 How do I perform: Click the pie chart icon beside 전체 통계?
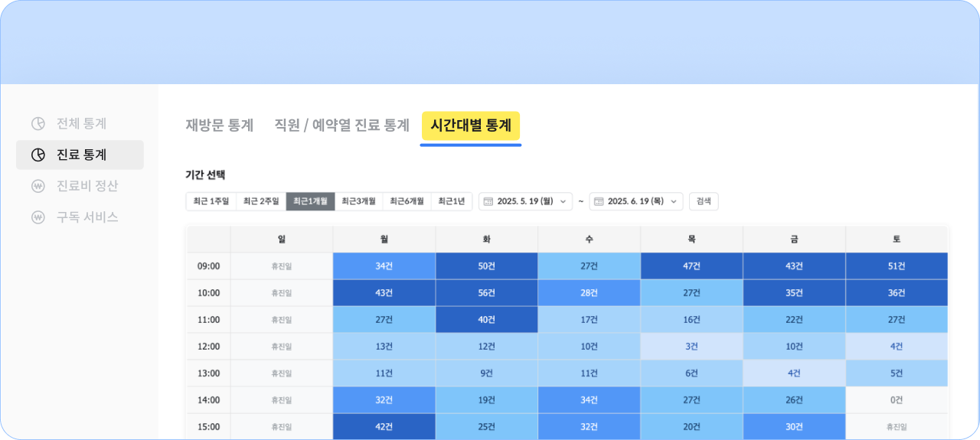point(38,123)
